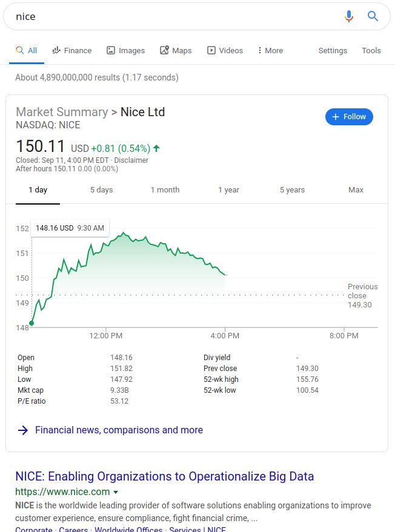This screenshot has width=395, height=532.
Task: Click the Images tab picture icon
Action: coord(111,50)
